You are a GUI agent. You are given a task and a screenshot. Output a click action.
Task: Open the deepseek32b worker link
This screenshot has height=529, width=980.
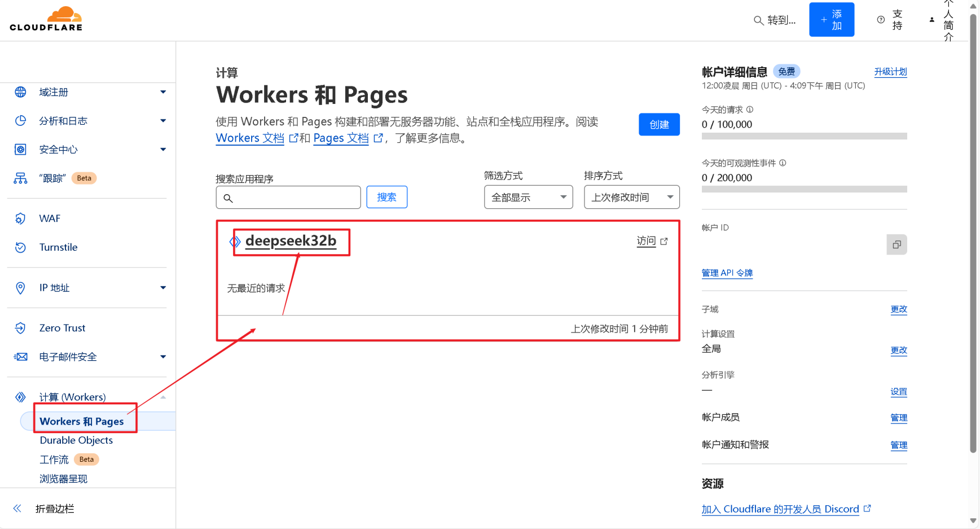point(291,241)
